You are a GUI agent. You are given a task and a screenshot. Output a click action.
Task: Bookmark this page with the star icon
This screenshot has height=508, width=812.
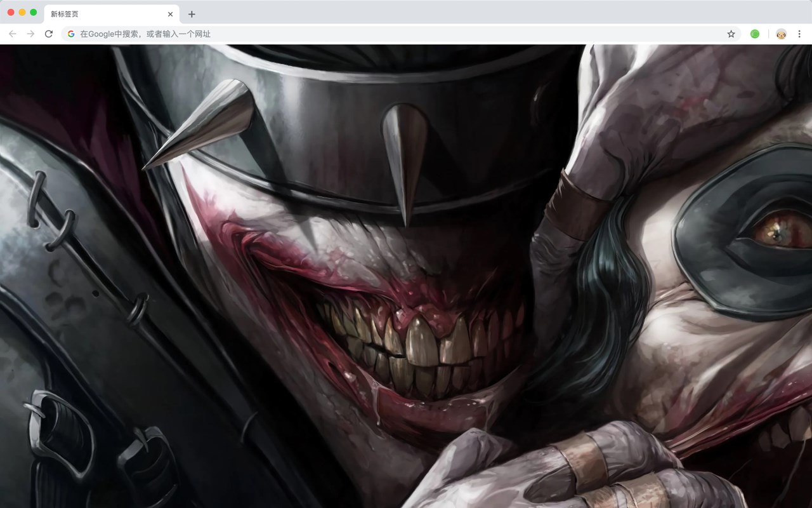pos(731,34)
